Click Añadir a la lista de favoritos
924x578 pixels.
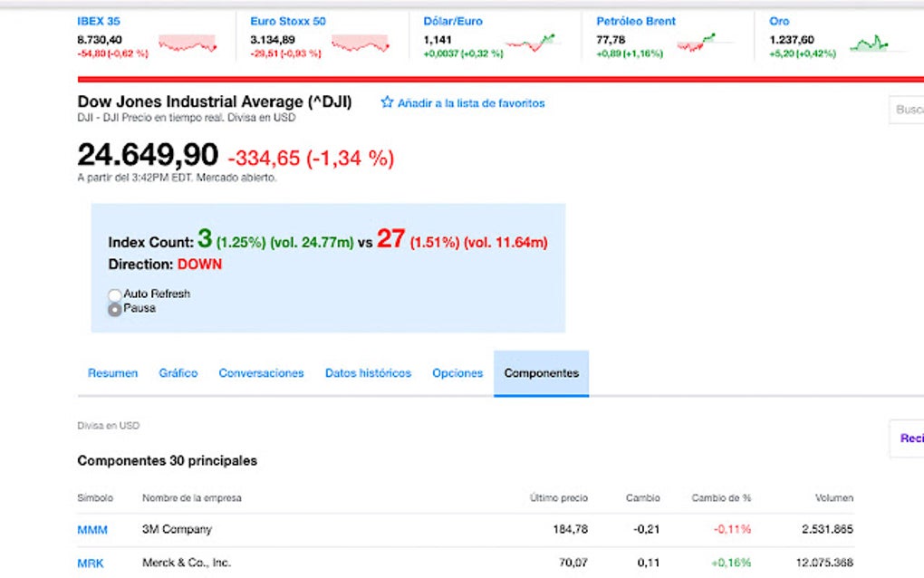[471, 102]
